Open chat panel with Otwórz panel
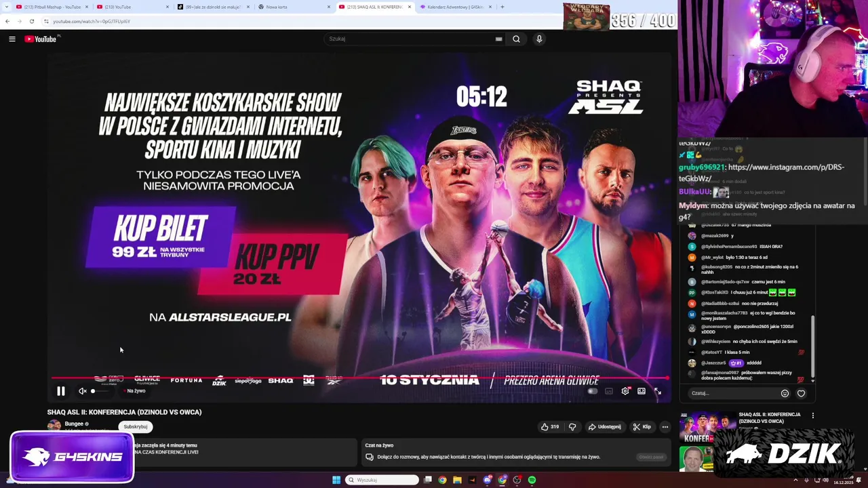This screenshot has width=868, height=488. (651, 457)
